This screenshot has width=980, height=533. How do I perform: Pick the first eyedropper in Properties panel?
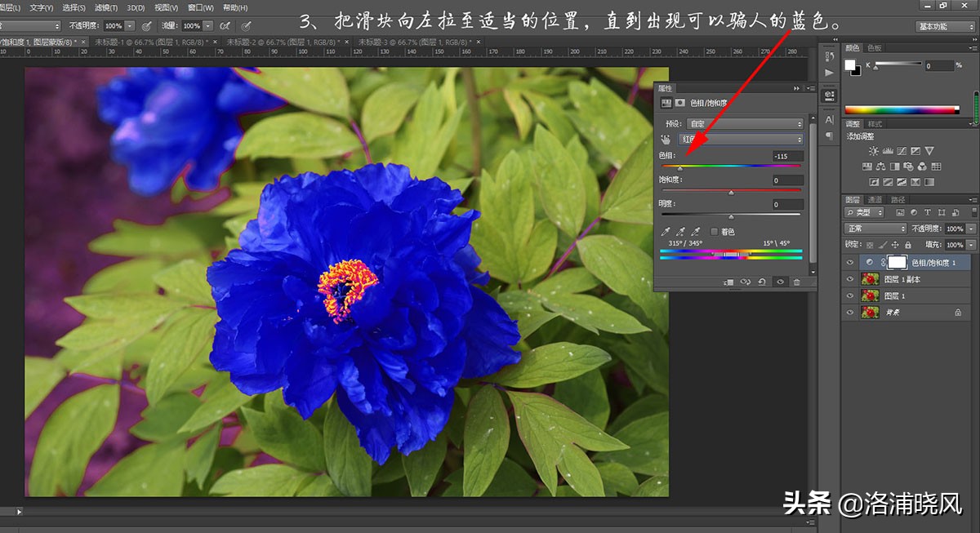(666, 232)
